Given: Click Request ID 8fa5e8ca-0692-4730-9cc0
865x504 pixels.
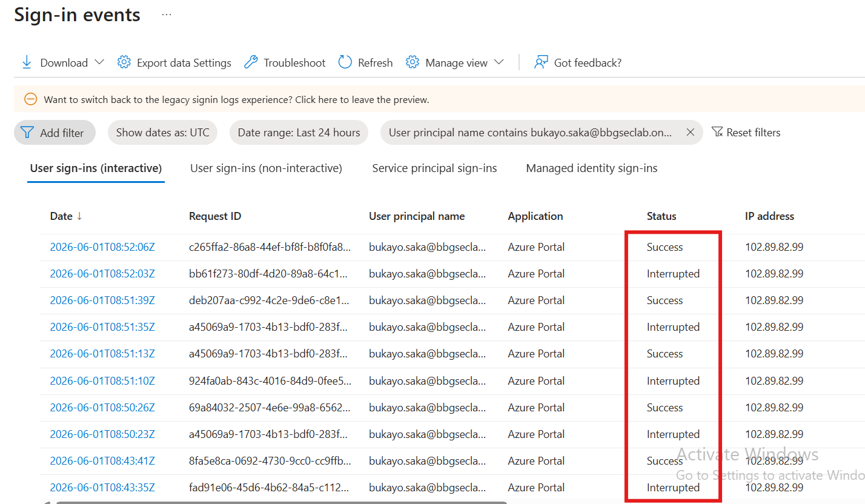Looking at the screenshot, I should (270, 461).
